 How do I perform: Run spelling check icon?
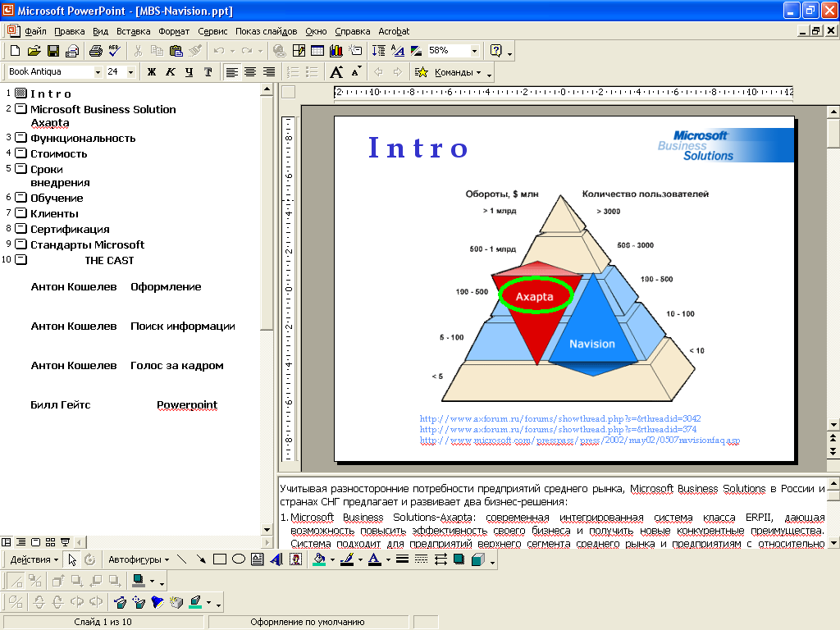point(114,51)
